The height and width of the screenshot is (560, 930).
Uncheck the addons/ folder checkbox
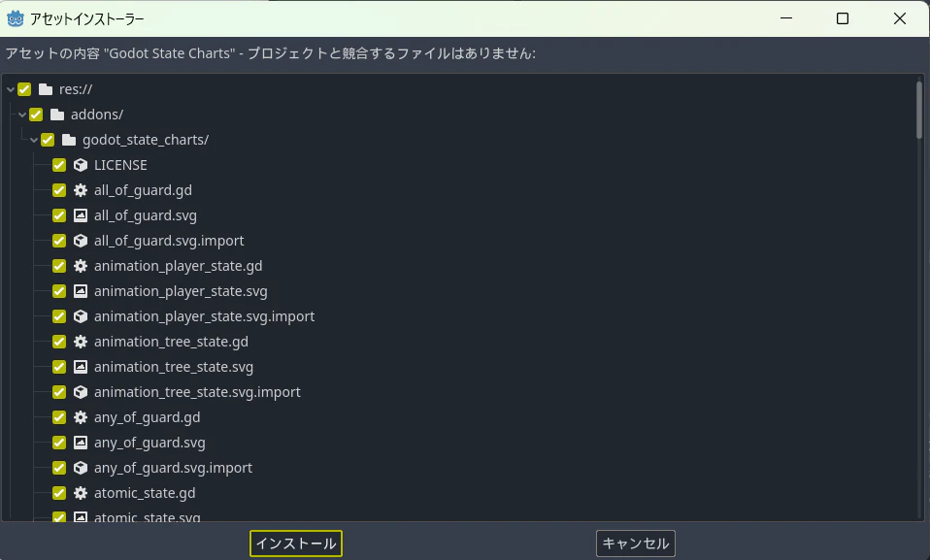[36, 115]
